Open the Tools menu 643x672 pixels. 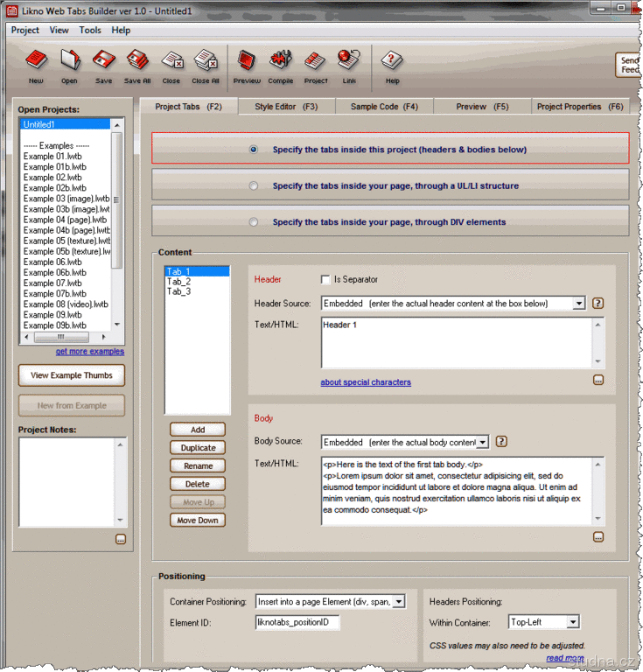coord(90,30)
